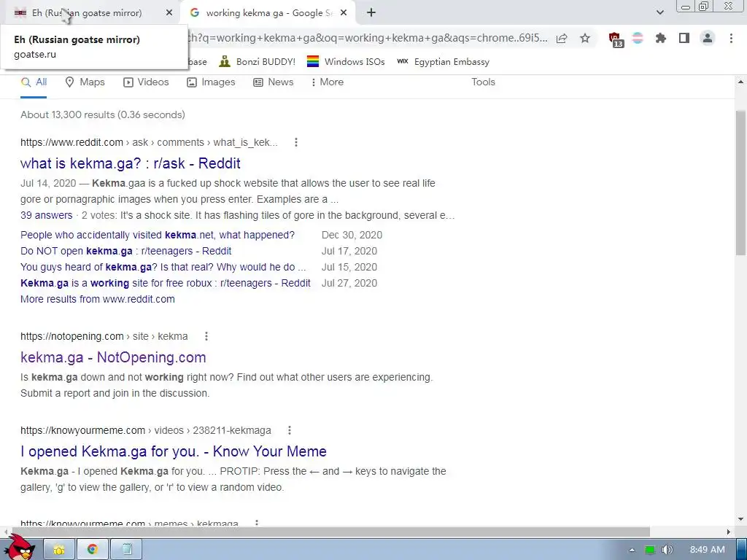The height and width of the screenshot is (560, 747).
Task: Switch to Videos search results
Action: tap(146, 82)
